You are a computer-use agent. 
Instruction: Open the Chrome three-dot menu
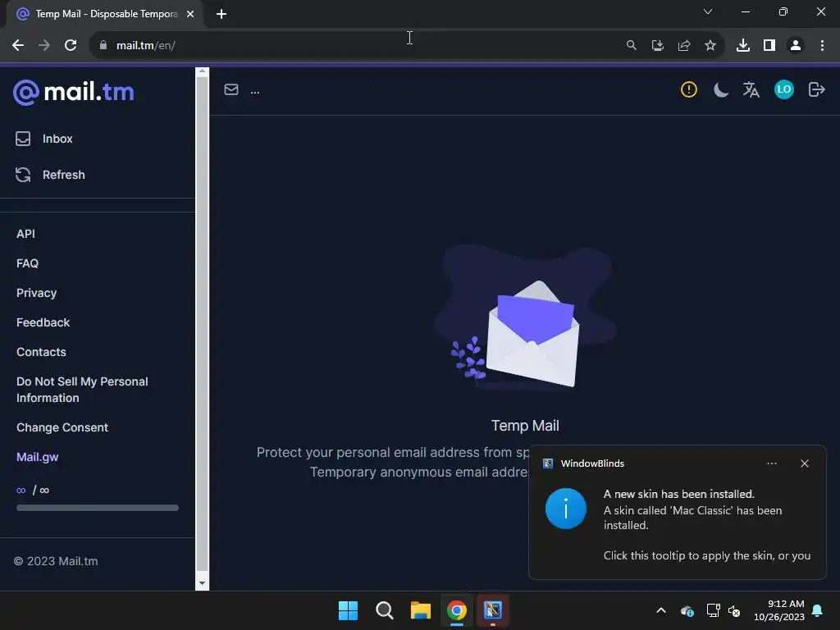pyautogui.click(x=822, y=46)
